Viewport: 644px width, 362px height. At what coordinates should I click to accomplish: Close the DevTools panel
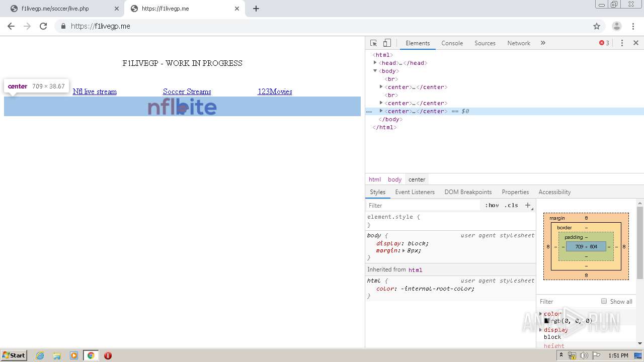(x=636, y=43)
